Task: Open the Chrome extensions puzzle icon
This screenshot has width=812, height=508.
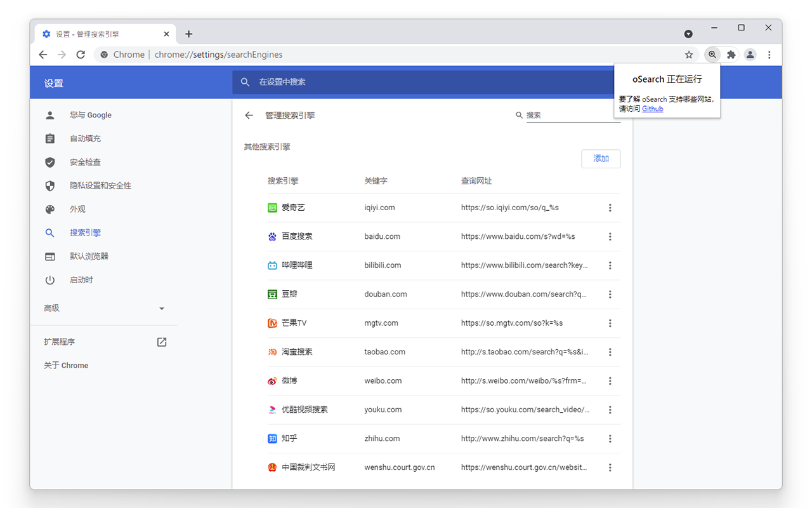Action: [731, 55]
